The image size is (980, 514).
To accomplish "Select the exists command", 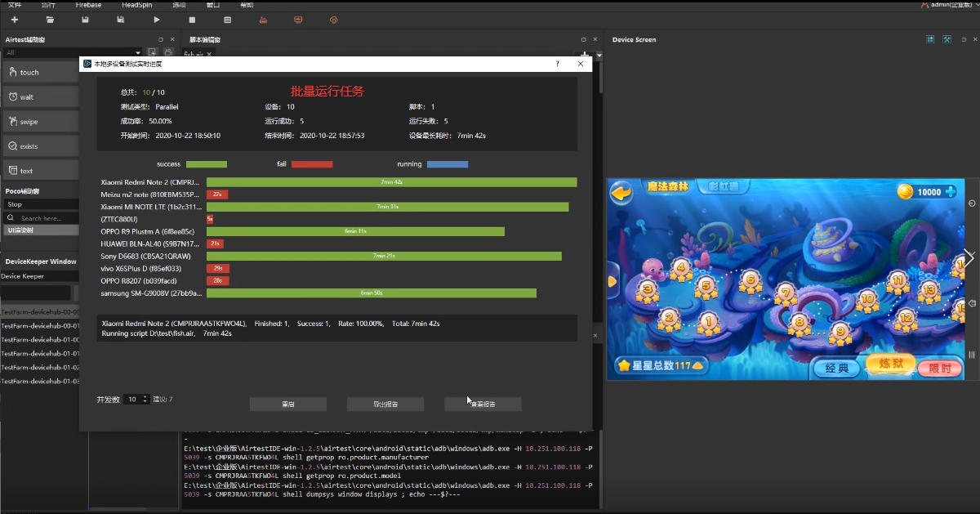I will tap(41, 146).
